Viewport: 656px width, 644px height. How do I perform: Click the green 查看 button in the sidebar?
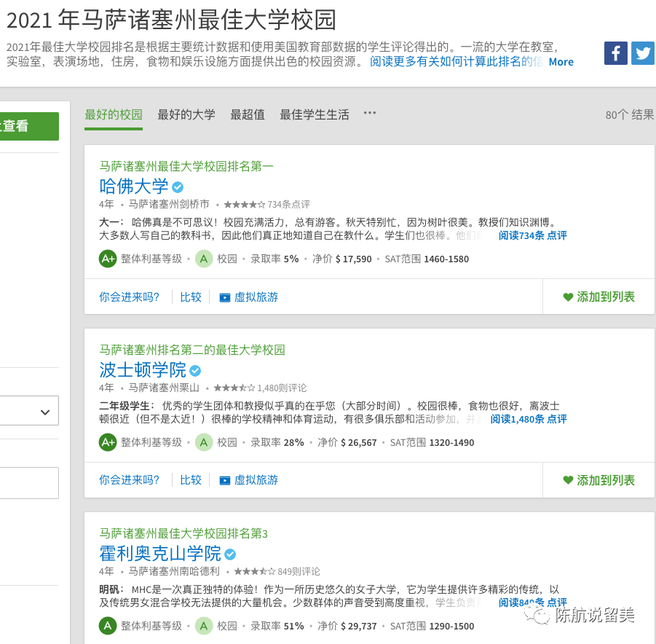click(x=29, y=126)
